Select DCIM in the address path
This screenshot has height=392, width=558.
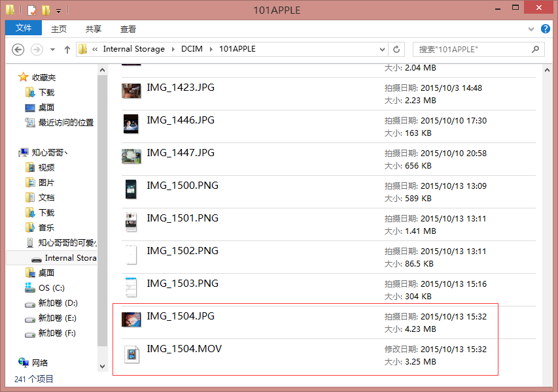[192, 49]
